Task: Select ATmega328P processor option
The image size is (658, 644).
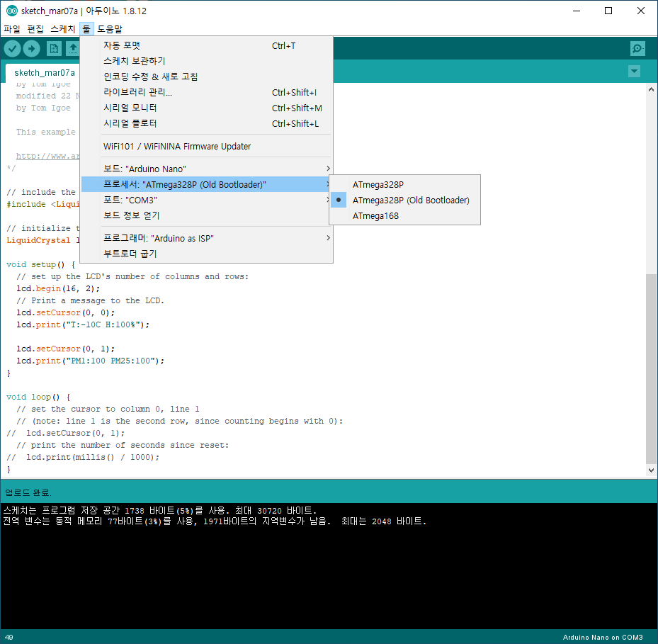Action: (404, 184)
